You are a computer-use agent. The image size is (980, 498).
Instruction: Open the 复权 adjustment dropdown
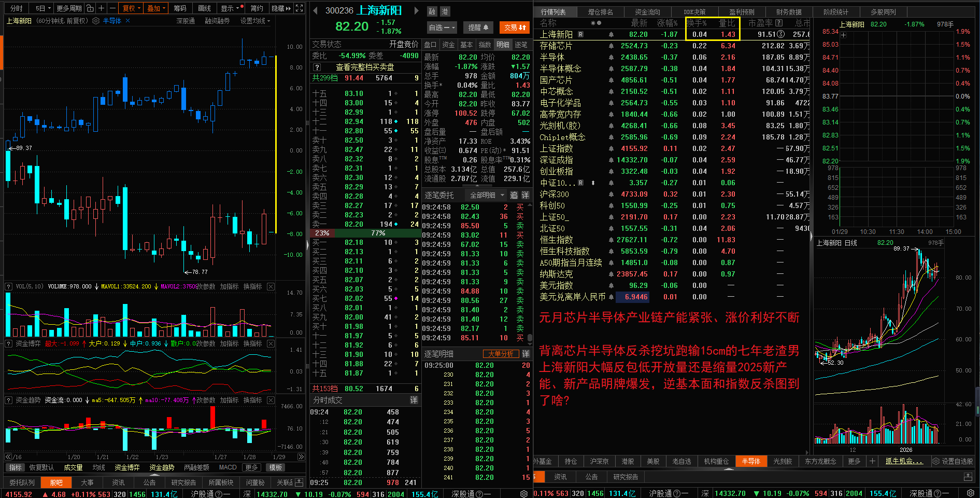(131, 8)
